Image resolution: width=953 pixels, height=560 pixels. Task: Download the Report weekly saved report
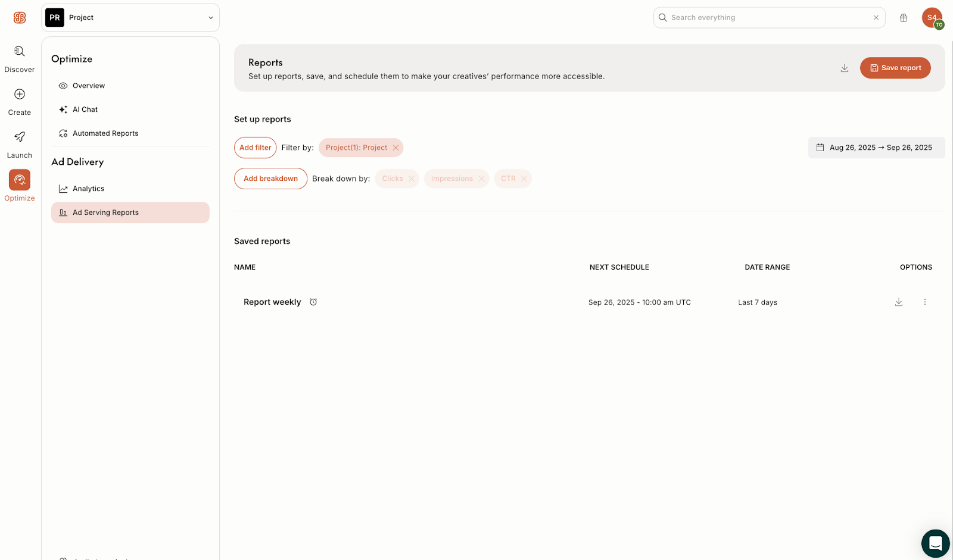coord(899,302)
